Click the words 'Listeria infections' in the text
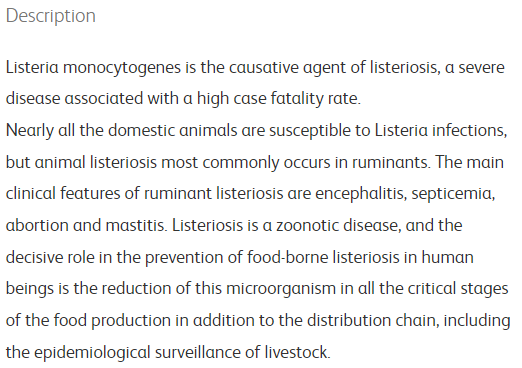 (x=439, y=130)
